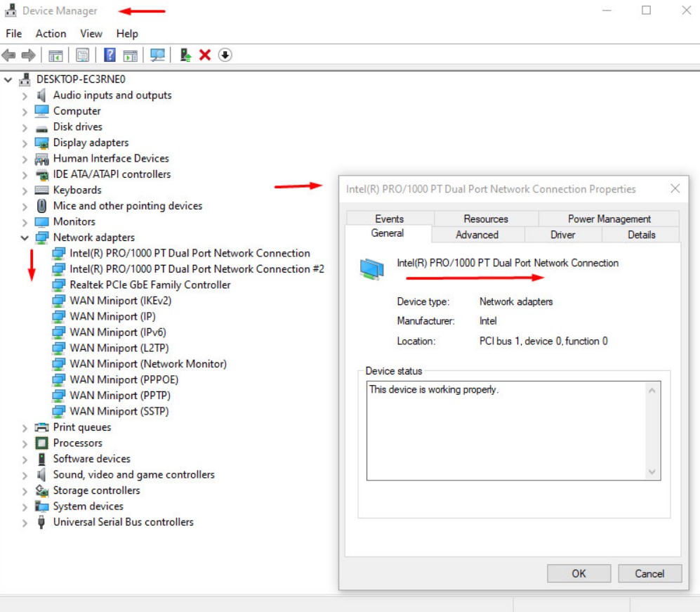Image resolution: width=700 pixels, height=612 pixels.
Task: Click the blue Help question mark icon
Action: click(x=110, y=55)
